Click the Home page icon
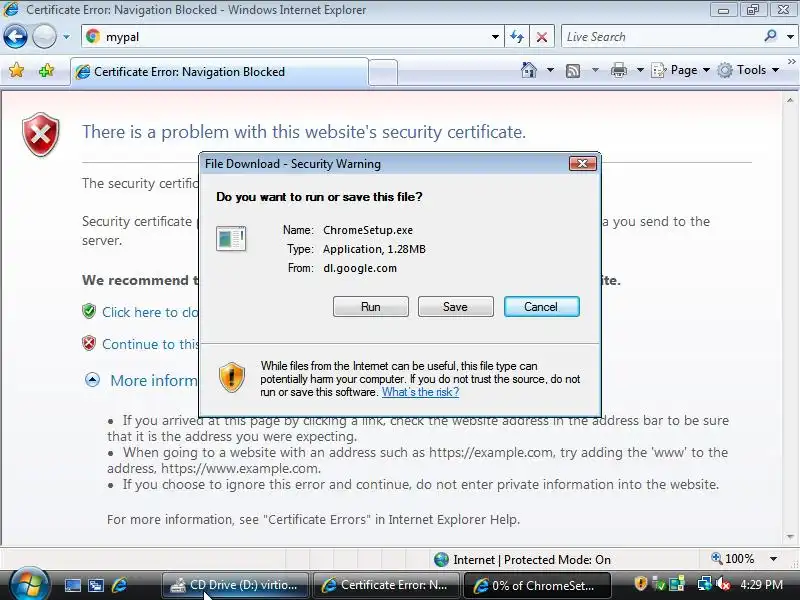 tap(529, 70)
